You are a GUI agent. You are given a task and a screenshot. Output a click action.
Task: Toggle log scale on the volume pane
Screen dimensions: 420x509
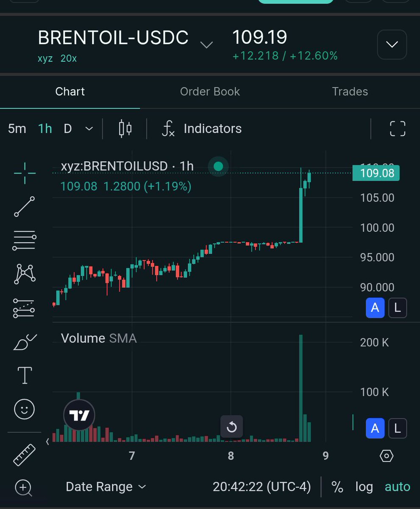point(397,428)
